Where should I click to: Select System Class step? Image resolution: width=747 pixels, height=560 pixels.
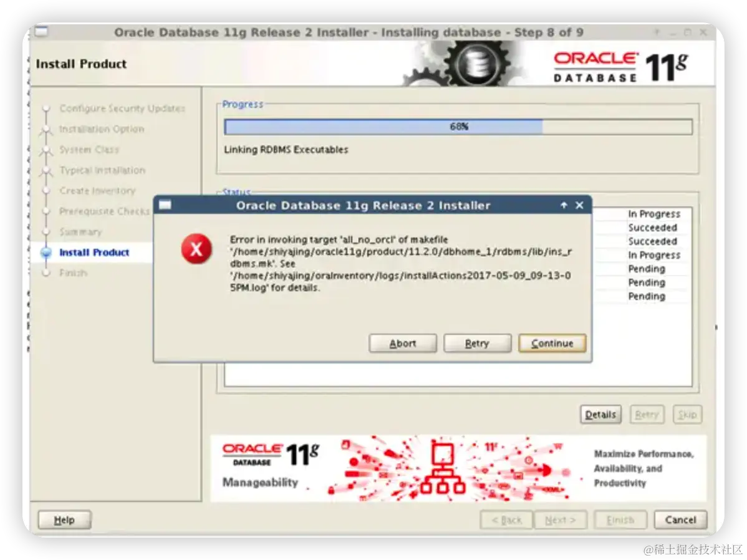(x=89, y=150)
